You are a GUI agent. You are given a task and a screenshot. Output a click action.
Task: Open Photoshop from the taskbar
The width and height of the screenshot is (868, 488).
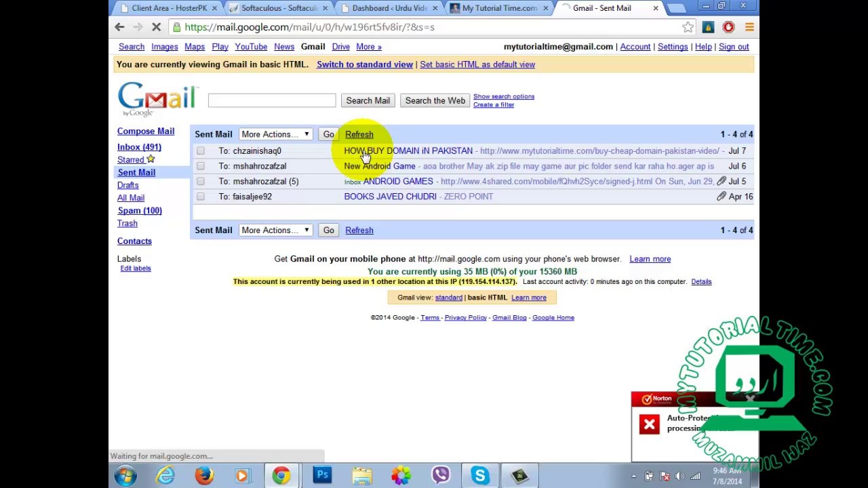[x=322, y=476]
